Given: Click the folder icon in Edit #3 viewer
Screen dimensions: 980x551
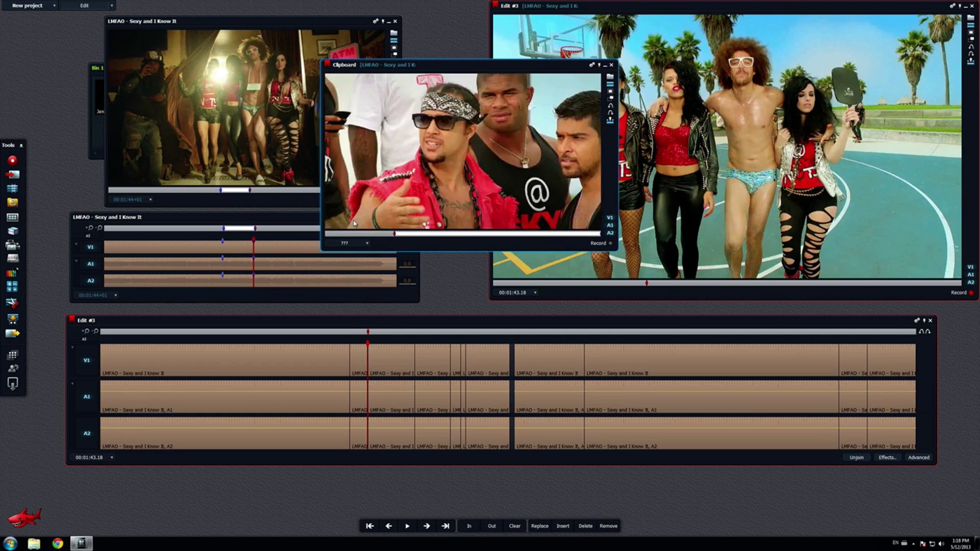Looking at the screenshot, I should [971, 18].
